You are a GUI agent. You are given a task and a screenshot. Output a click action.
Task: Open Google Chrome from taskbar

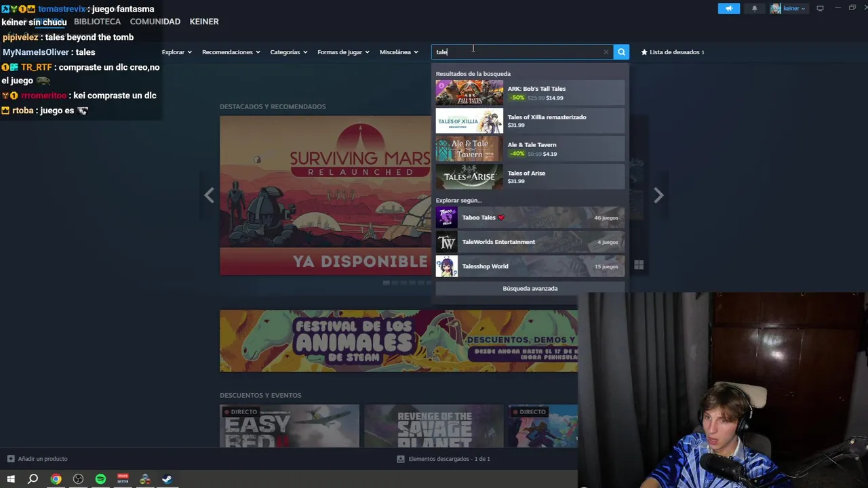pos(56,479)
